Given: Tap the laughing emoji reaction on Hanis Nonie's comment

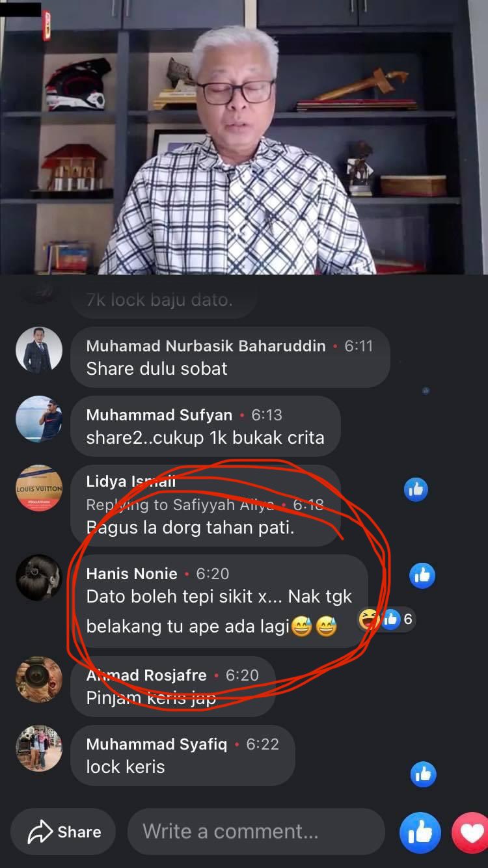Looking at the screenshot, I should tap(369, 620).
